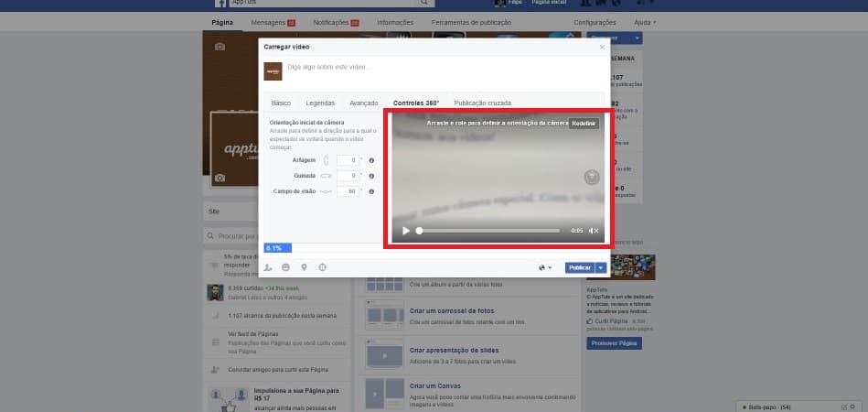868x412 pixels.
Task: Open Ferramentas de publicação tab
Action: (x=471, y=23)
